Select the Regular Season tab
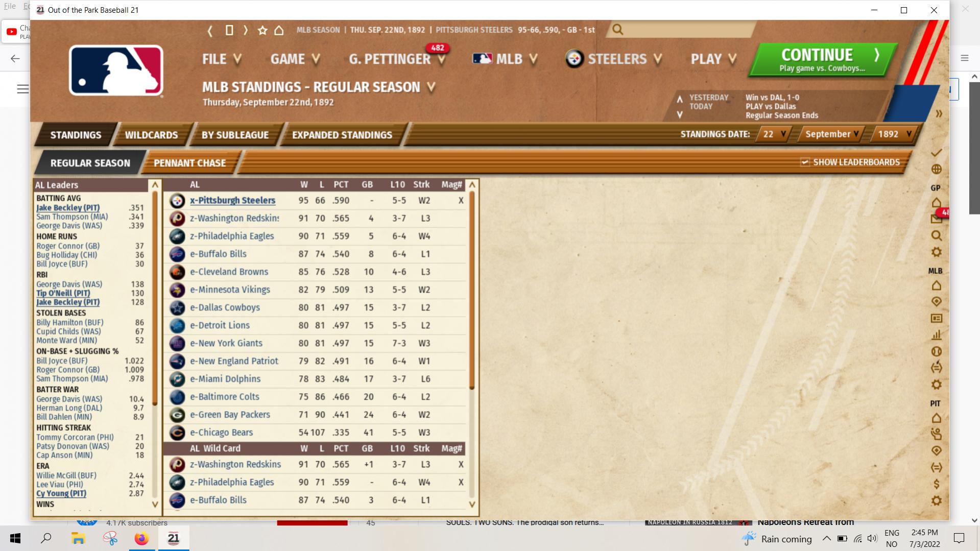The height and width of the screenshot is (551, 980). pos(90,163)
